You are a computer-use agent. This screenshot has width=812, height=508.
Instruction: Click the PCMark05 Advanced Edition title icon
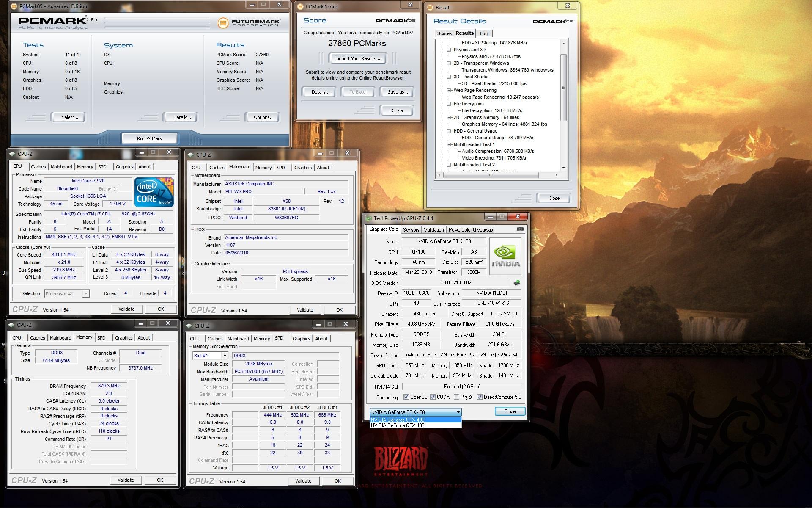tap(13, 6)
